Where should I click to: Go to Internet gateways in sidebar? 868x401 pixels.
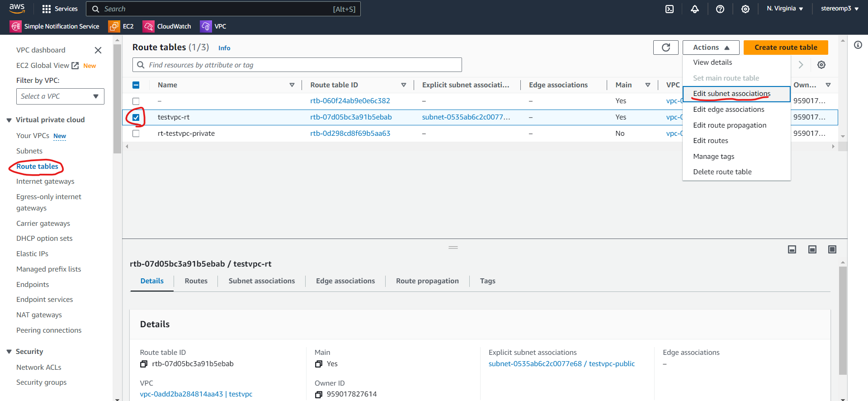[x=45, y=181]
